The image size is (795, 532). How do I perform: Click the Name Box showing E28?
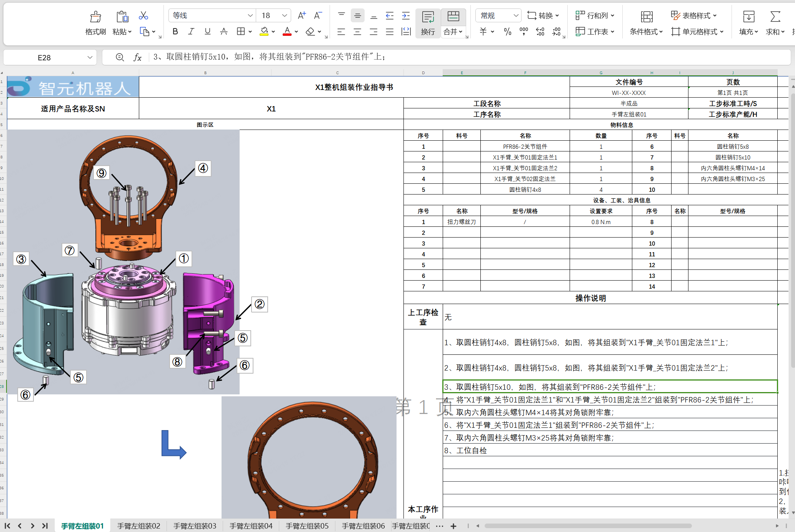point(44,58)
